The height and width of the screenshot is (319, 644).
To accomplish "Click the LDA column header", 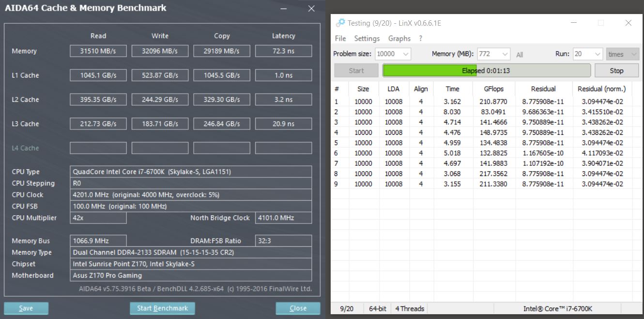I will 393,89.
